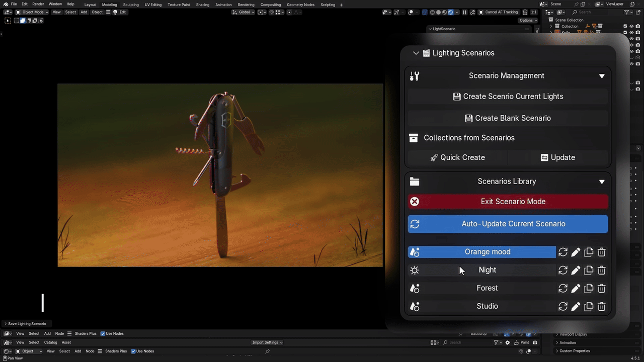Click the material icon beside Forest scenario
Viewport: 644px width, 362px height.
[x=415, y=289]
